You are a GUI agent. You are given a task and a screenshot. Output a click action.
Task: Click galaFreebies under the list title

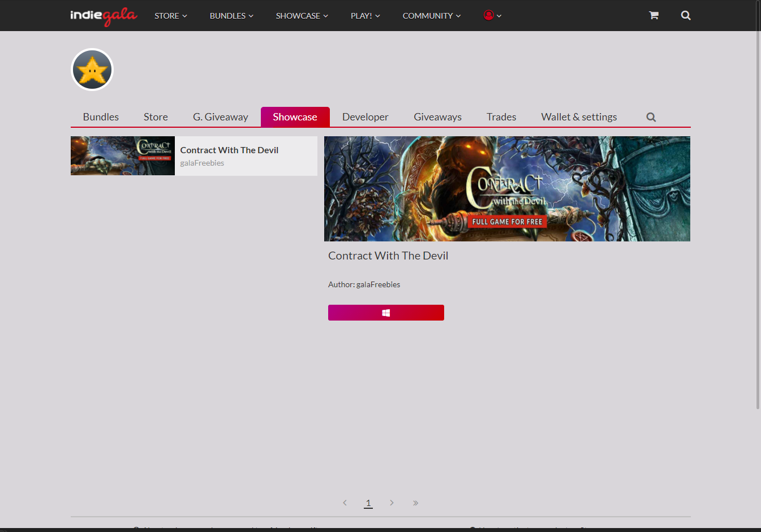(x=202, y=163)
